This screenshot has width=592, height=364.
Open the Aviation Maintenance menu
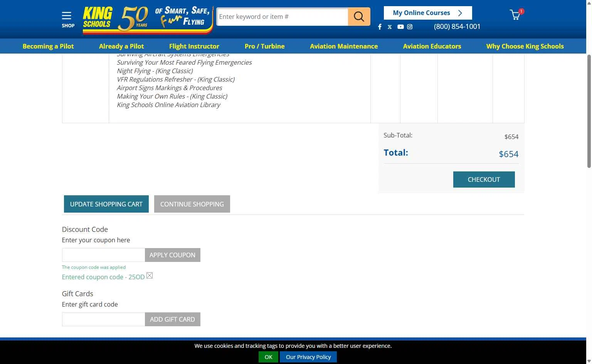(x=344, y=46)
